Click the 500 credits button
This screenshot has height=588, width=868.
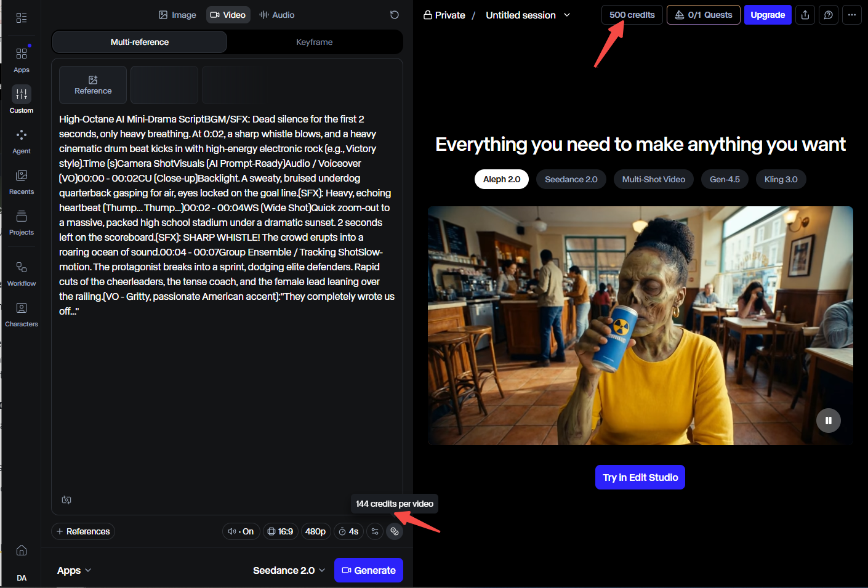coord(632,15)
